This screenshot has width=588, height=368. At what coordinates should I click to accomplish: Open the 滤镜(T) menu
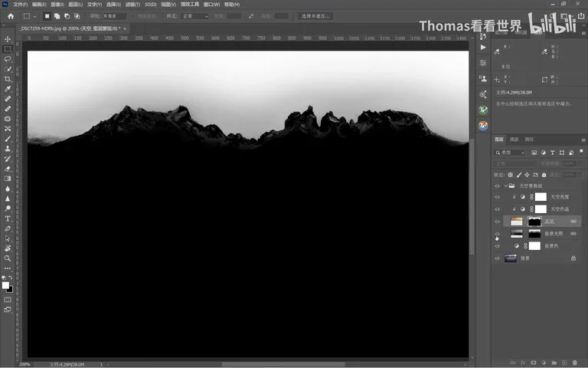(132, 5)
